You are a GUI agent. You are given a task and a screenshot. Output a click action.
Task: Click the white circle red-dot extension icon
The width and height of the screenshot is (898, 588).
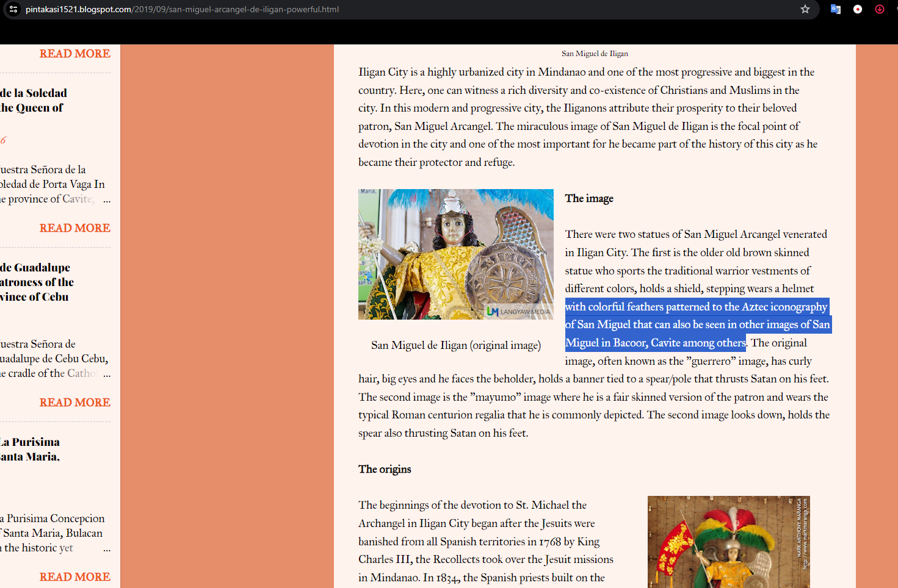coord(858,9)
